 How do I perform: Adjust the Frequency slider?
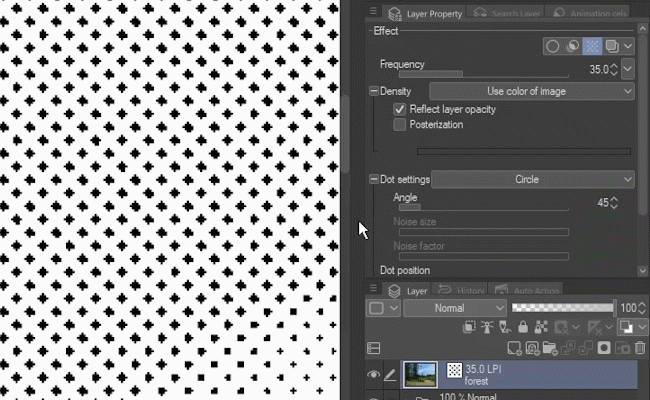tap(483, 75)
